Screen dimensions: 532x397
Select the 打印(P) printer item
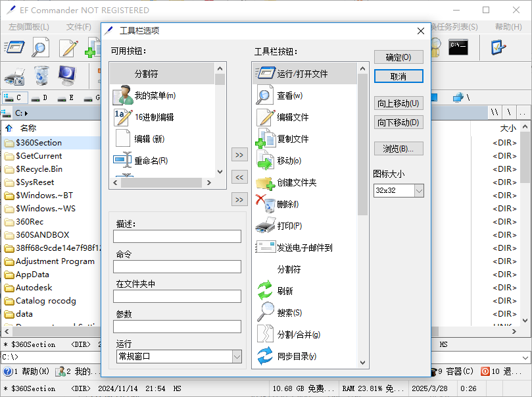tap(304, 226)
